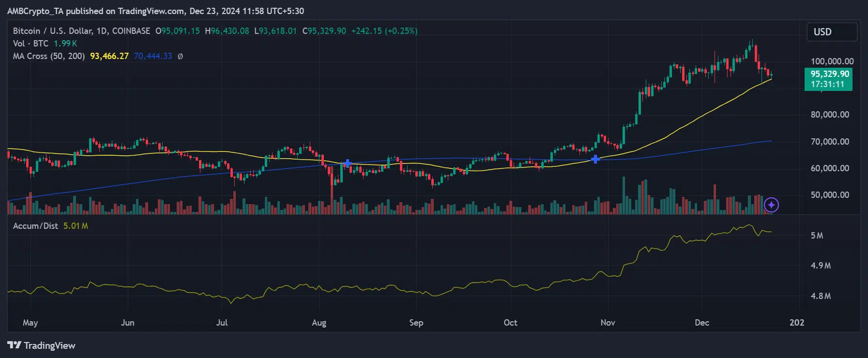Click the Jun label on time axis
The image size is (868, 358).
[127, 323]
